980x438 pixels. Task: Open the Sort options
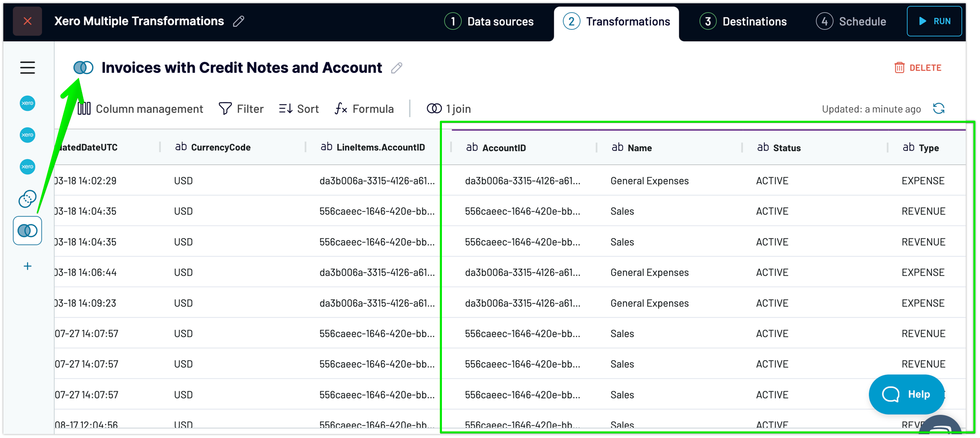click(299, 109)
